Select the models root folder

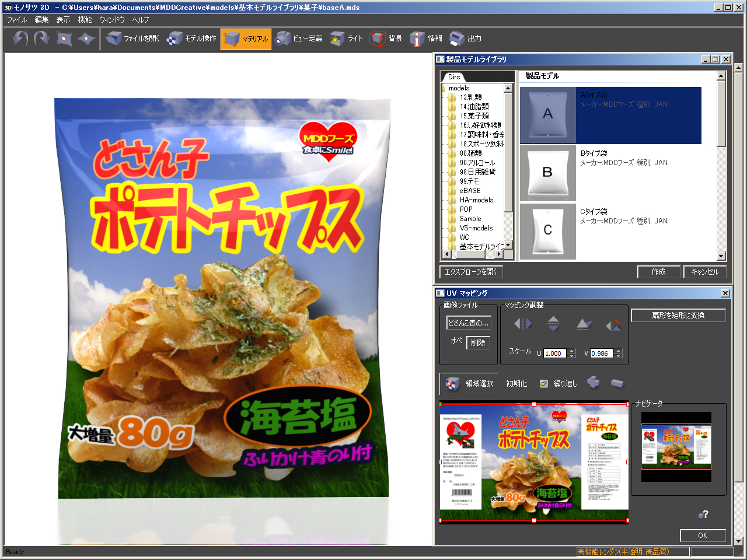459,88
